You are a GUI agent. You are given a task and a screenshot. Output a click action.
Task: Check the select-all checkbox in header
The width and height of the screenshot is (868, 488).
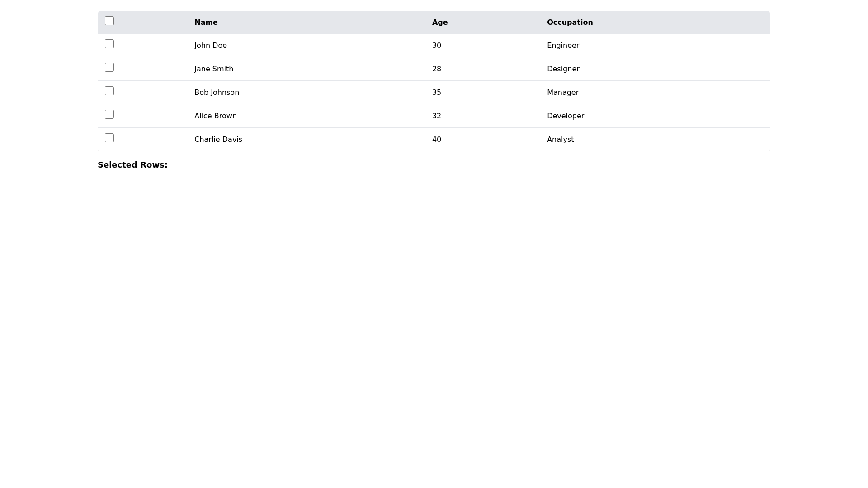click(109, 20)
